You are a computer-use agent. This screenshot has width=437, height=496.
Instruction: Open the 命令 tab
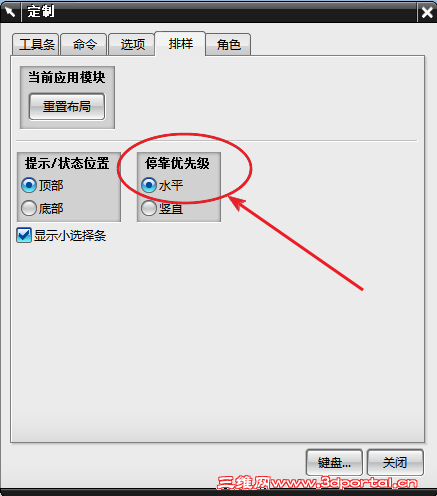click(84, 44)
